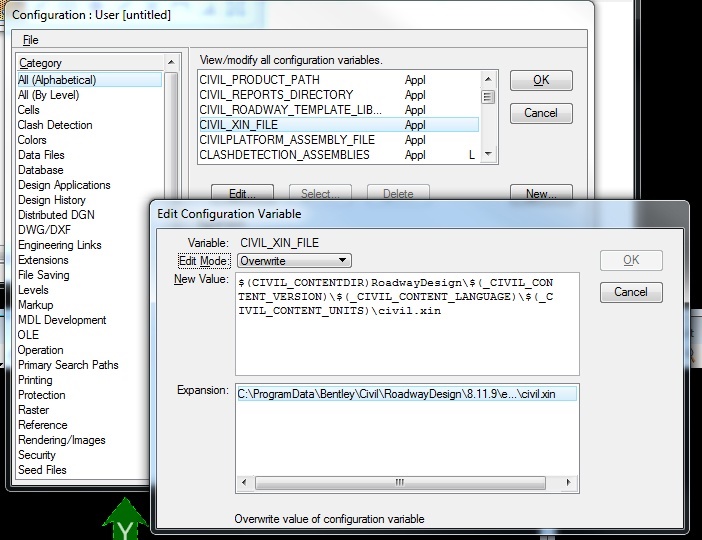Select Rendering/Images category
The image size is (702, 540).
[x=61, y=440]
